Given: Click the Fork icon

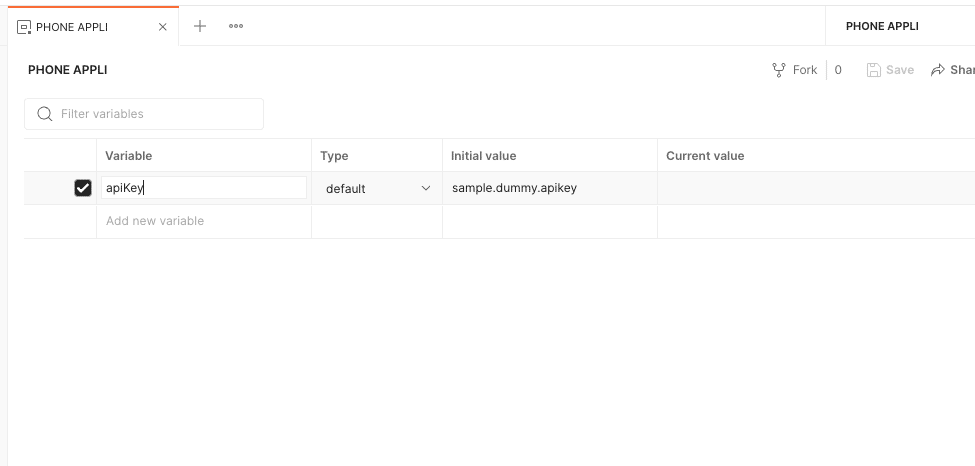Looking at the screenshot, I should 779,70.
